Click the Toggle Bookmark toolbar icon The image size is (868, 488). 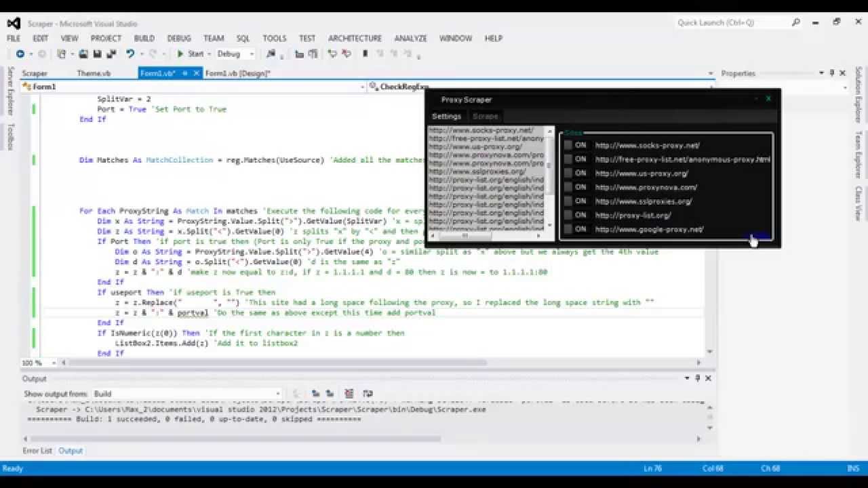[366, 54]
